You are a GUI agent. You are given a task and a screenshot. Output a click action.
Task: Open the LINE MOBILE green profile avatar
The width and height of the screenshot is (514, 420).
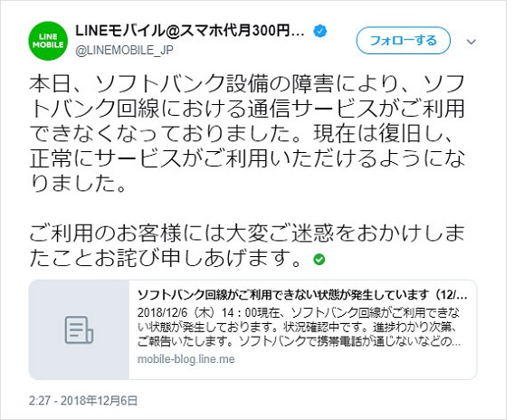(48, 41)
